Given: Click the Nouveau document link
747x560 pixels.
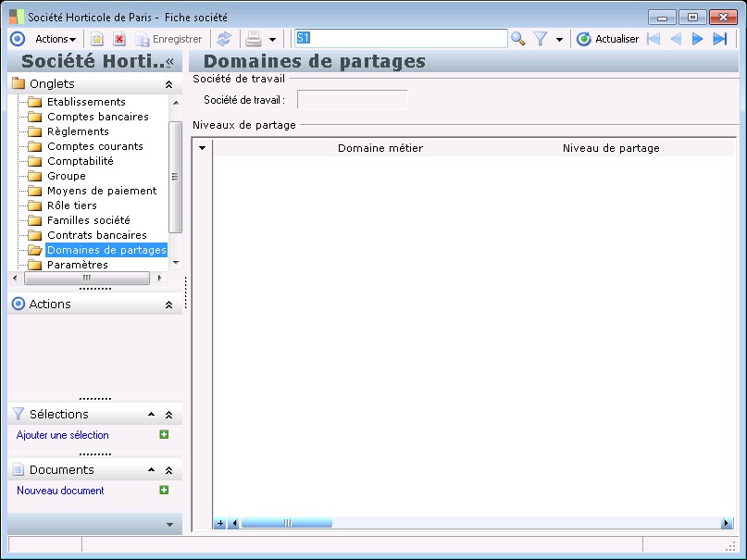Looking at the screenshot, I should click(x=60, y=491).
